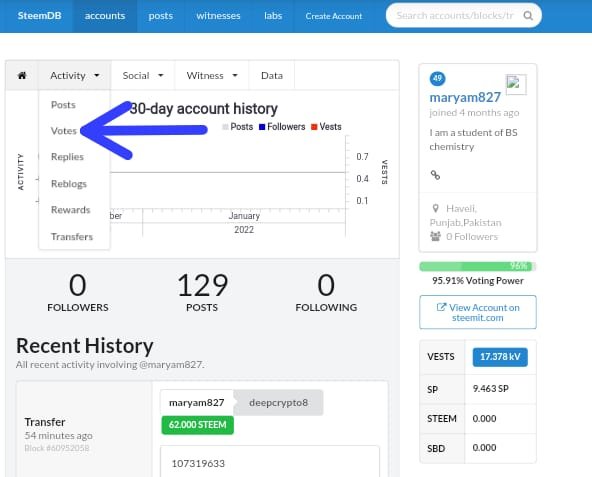592x477 pixels.
Task: Click the SBD balance value 0.000
Action: point(484,448)
